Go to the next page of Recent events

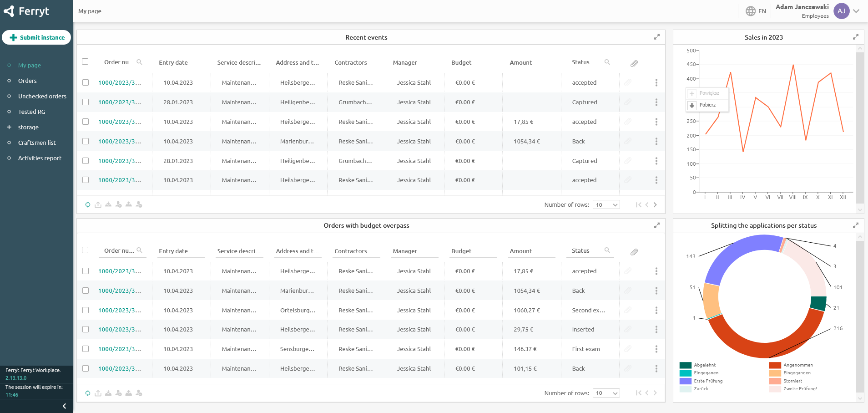click(656, 204)
